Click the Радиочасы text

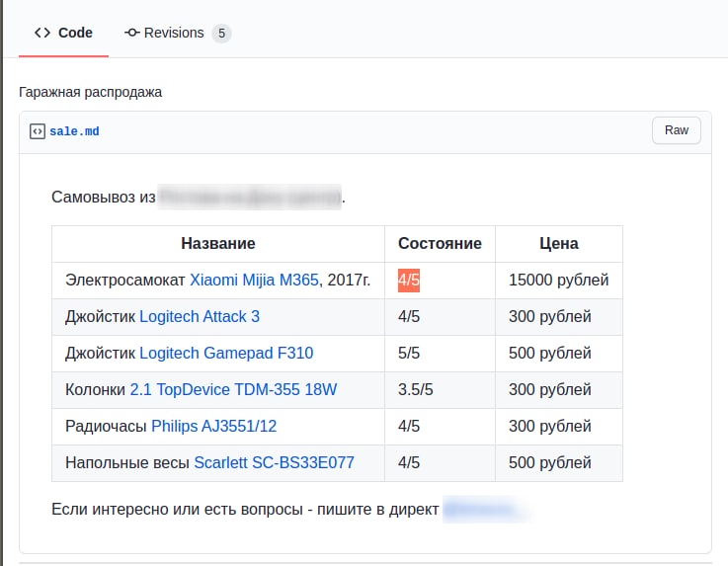pyautogui.click(x=107, y=427)
